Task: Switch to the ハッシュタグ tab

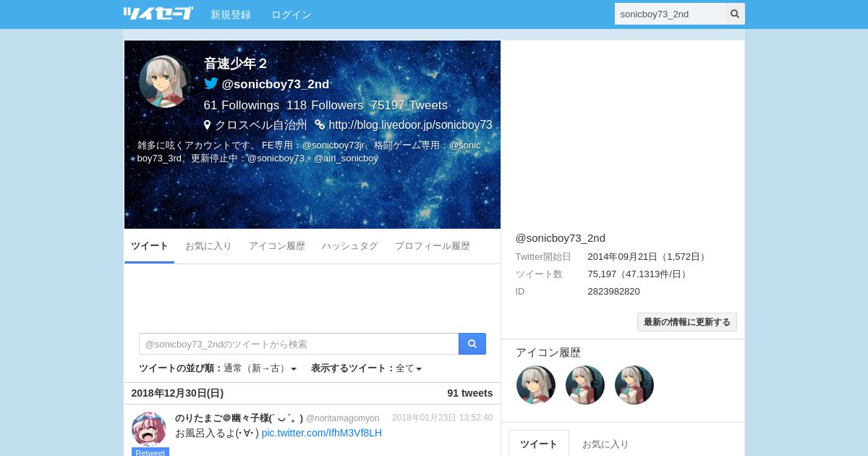Action: 350,246
